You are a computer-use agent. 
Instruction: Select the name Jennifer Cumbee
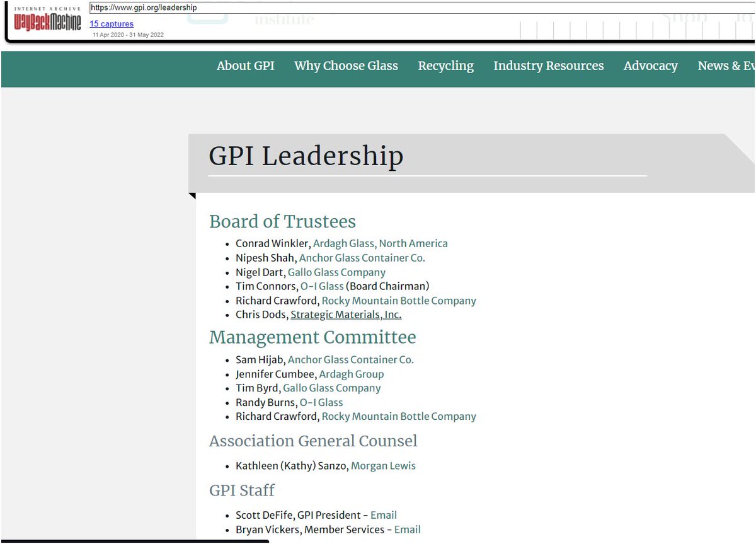click(275, 374)
